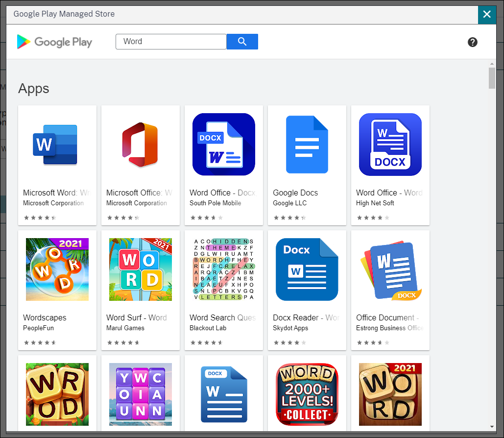Click Marul Games developer name
Image resolution: width=504 pixels, height=438 pixels.
click(x=125, y=328)
